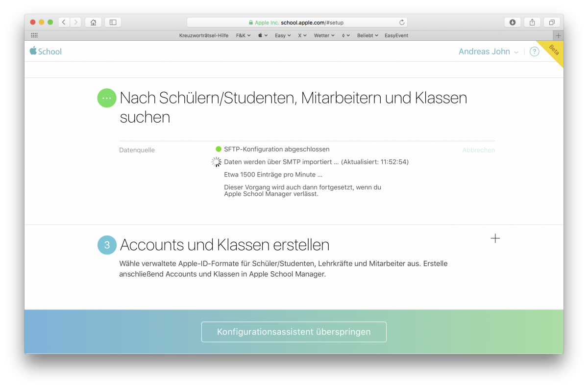
Task: Open the X bookmarks folder
Action: pyautogui.click(x=302, y=35)
